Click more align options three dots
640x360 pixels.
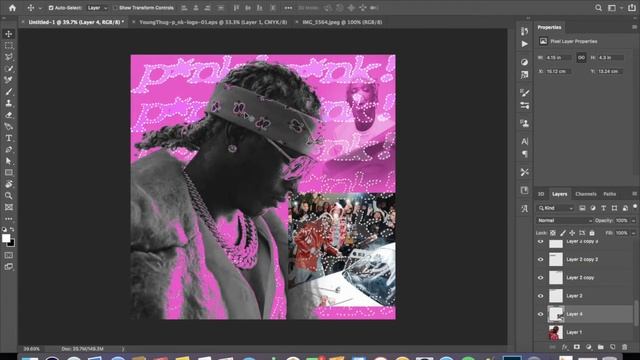point(288,8)
